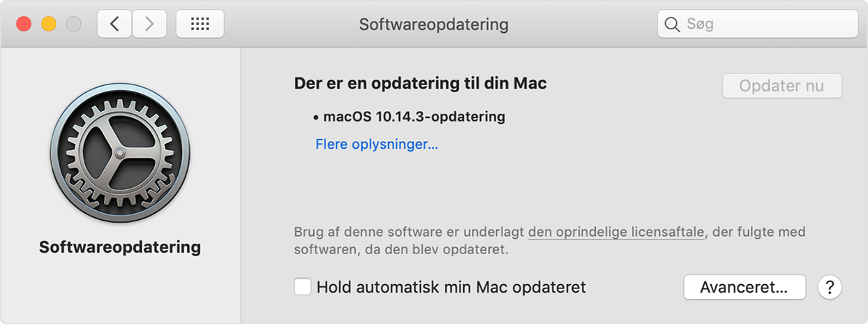Viewport: 868px width, 324px height.
Task: Show all preferences via grid icon
Action: click(x=200, y=24)
